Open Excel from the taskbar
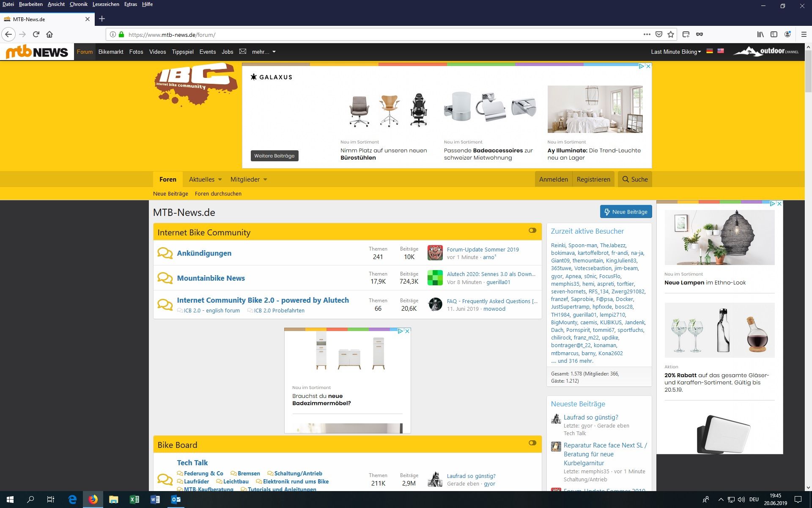This screenshot has height=508, width=812. [x=134, y=500]
